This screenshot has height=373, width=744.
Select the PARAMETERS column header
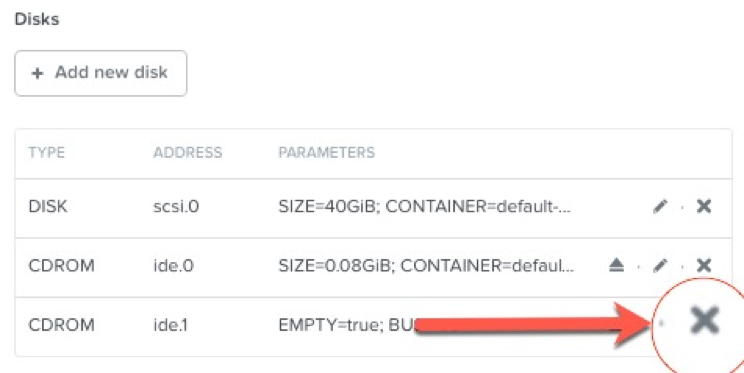[x=326, y=152]
